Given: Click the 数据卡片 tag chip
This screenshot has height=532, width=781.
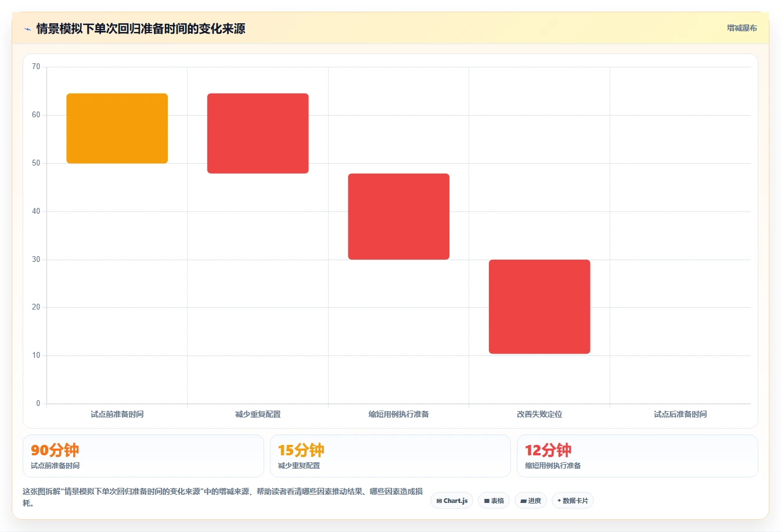Looking at the screenshot, I should (573, 501).
